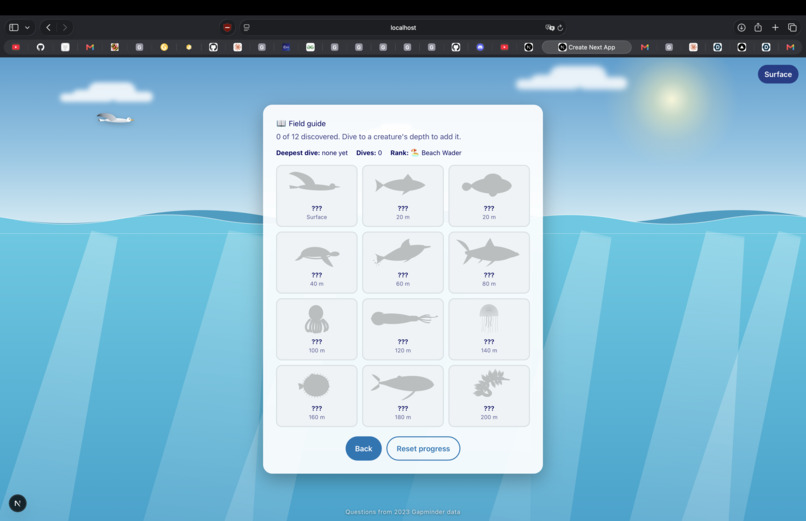
Task: Click the Back button in Field guide
Action: tap(363, 449)
